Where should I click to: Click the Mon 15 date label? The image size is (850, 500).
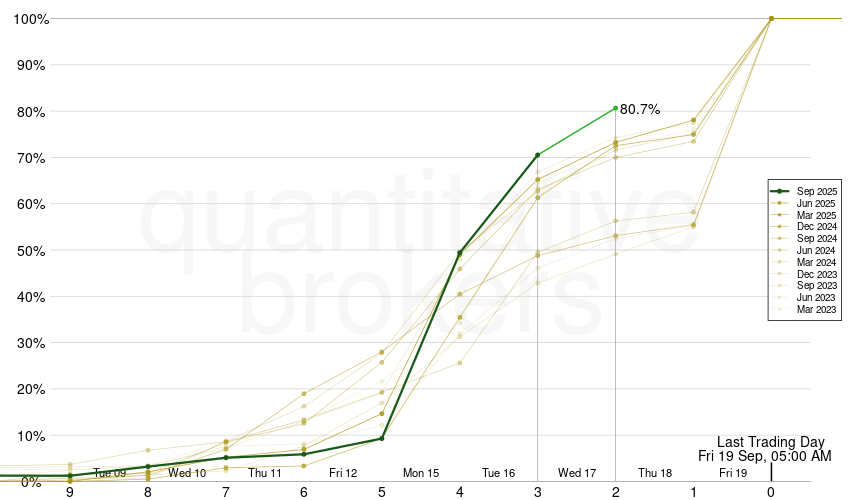tap(421, 473)
